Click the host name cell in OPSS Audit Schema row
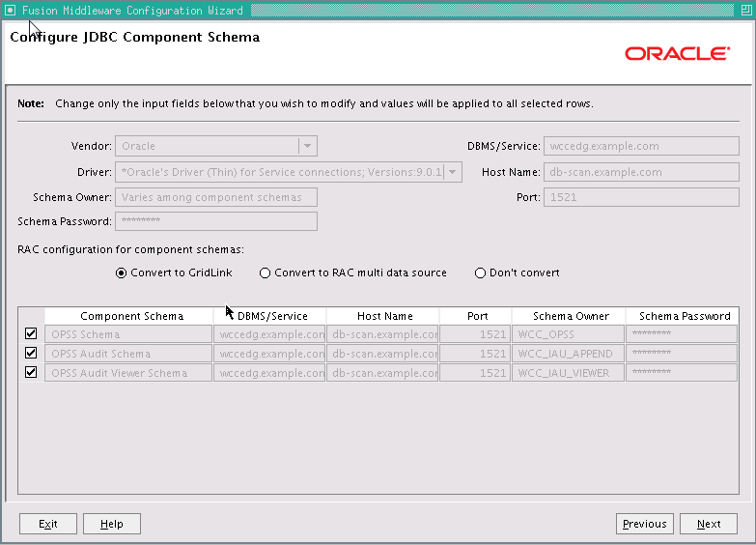Screen dimensions: 756x545 [x=382, y=354]
